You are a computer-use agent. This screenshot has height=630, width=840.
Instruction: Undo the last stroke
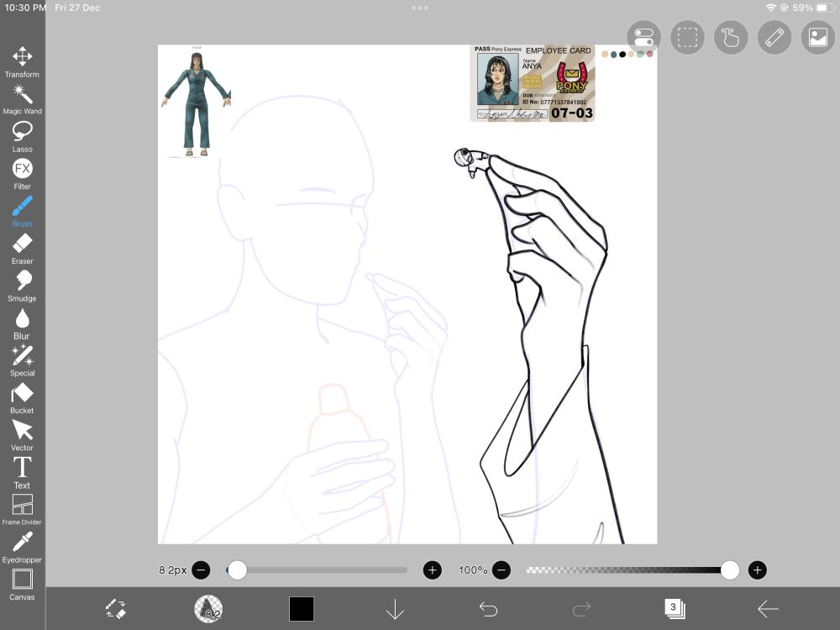click(488, 609)
